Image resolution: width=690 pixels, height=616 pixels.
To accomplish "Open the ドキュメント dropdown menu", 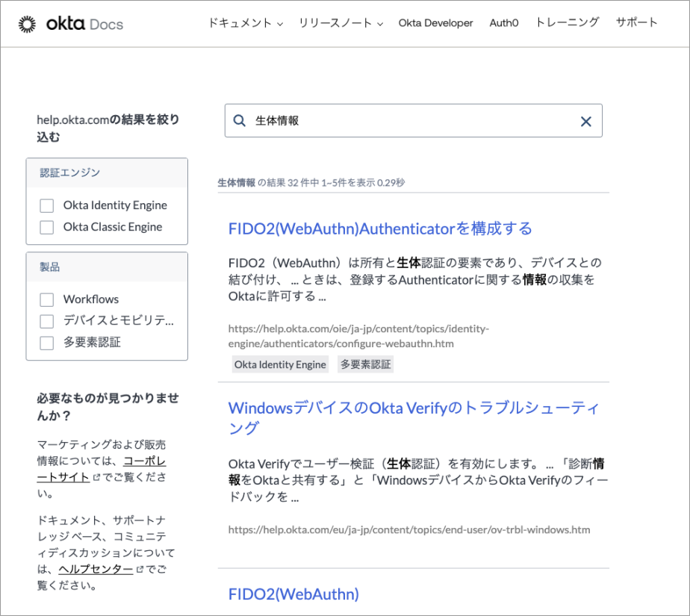I will click(x=239, y=23).
